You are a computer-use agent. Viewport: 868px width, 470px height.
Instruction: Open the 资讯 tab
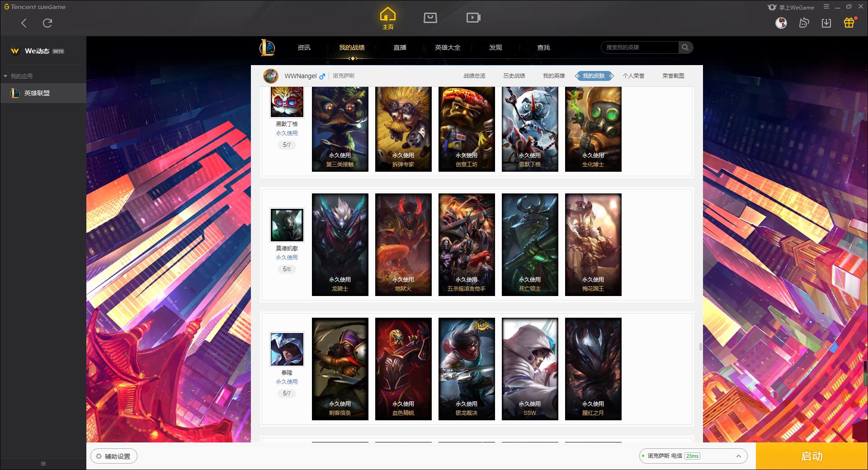(304, 47)
